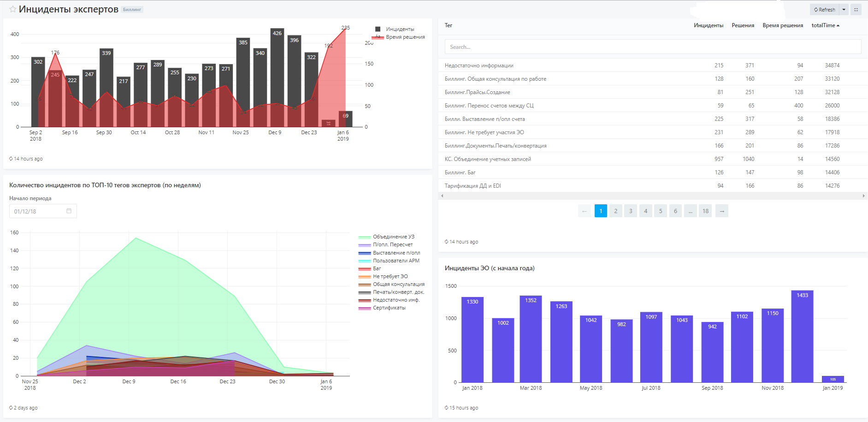
Task: Click the previous-page arrow in pagination
Action: (585, 211)
